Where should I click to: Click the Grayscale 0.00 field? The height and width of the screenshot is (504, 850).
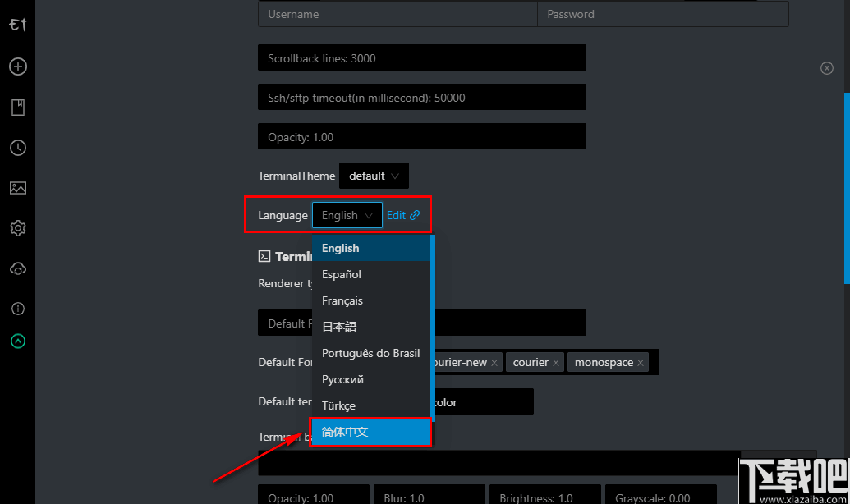pos(661,495)
